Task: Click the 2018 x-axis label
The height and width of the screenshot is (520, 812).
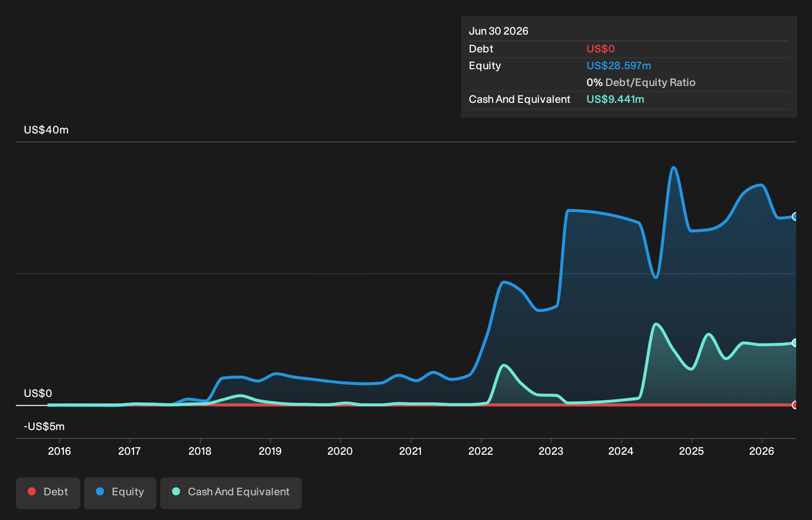Action: coord(200,451)
